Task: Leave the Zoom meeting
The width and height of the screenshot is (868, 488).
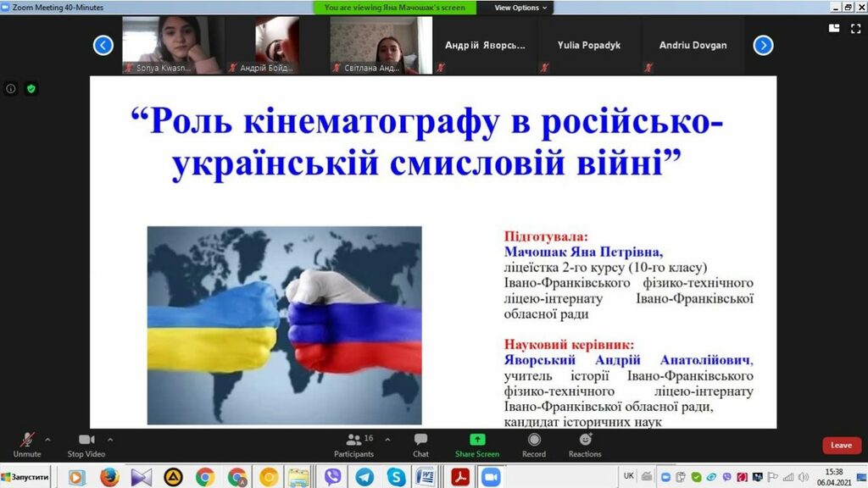Action: [841, 446]
